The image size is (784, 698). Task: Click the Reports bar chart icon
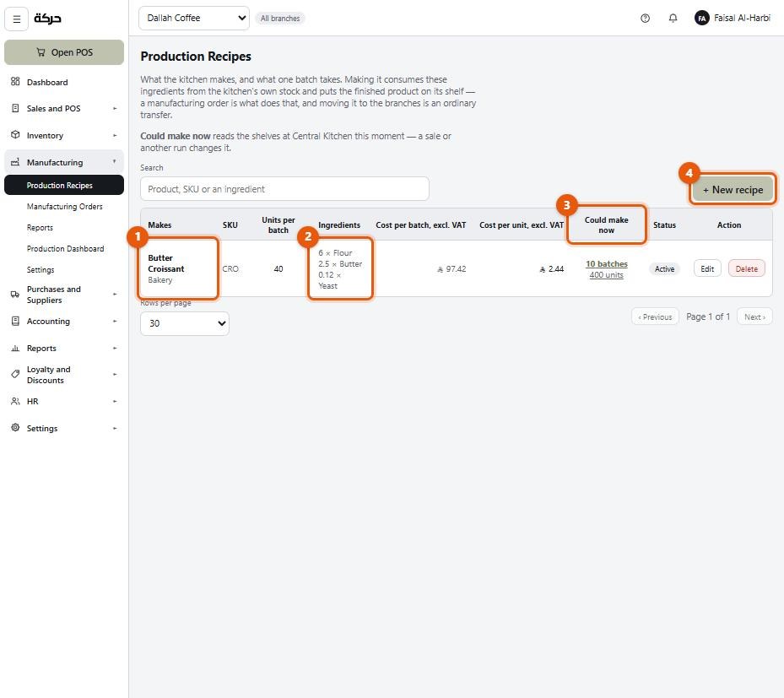coord(15,348)
